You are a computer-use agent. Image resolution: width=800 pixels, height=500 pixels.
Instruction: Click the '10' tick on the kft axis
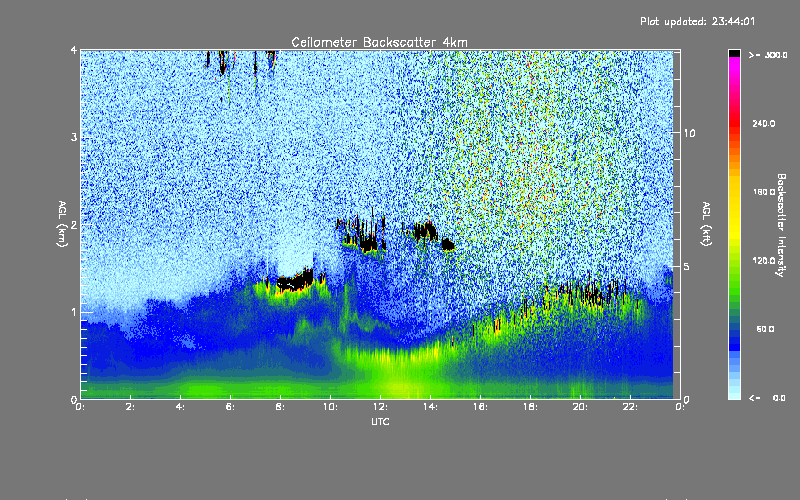coord(689,133)
